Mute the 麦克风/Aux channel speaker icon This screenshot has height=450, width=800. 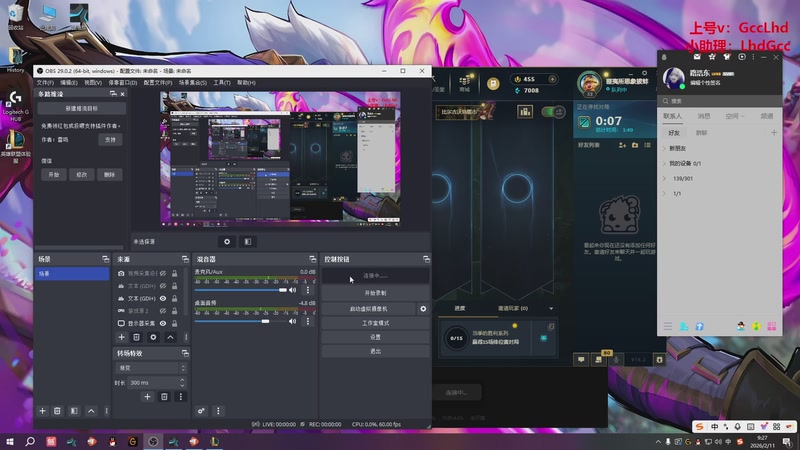292,290
